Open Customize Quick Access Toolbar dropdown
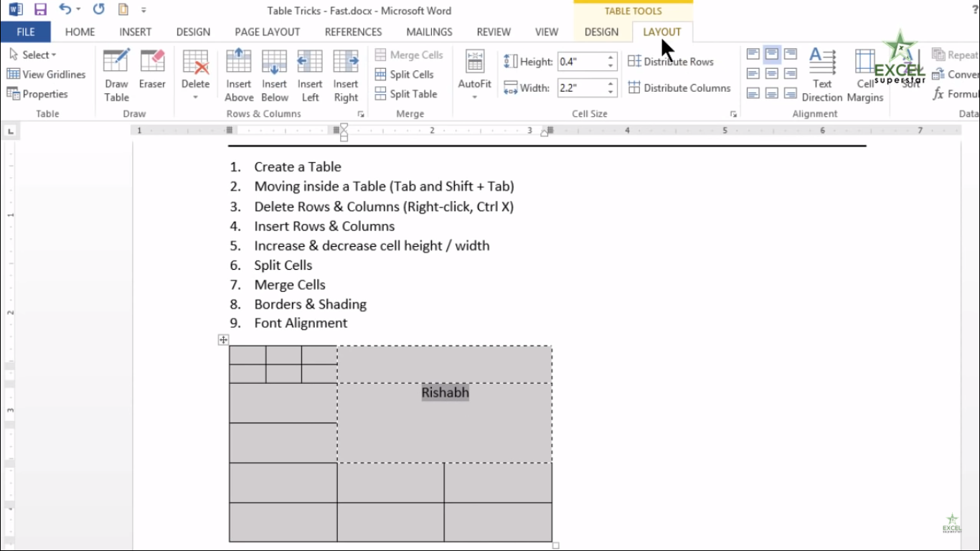Viewport: 980px width, 551px height. 143,10
